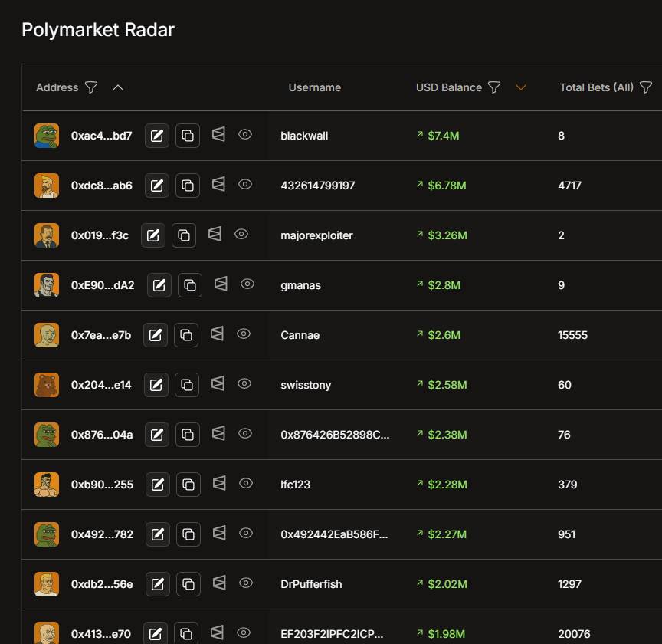This screenshot has width=662, height=644.
Task: Open the filter for USD Balance
Action: (495, 87)
